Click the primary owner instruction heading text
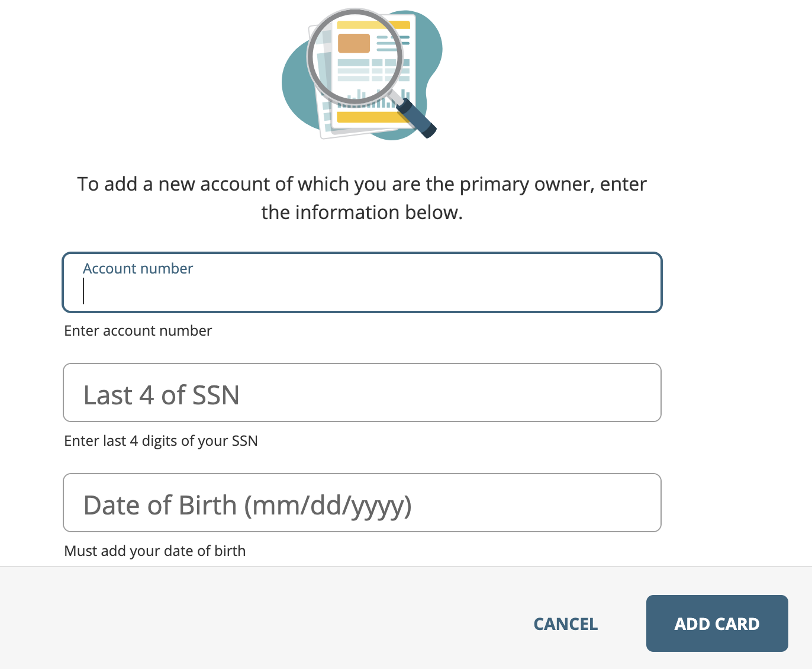The height and width of the screenshot is (669, 812). click(362, 198)
